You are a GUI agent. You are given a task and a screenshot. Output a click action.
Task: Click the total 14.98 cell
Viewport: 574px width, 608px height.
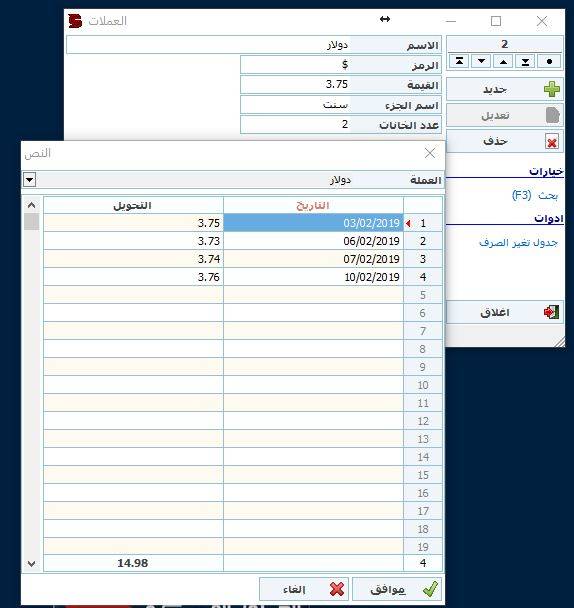133,563
